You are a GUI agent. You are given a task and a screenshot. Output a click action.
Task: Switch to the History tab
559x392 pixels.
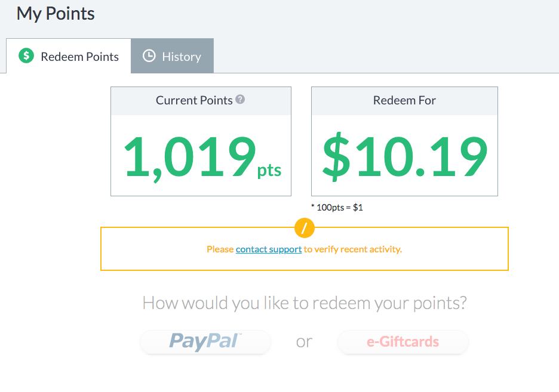[x=172, y=56]
